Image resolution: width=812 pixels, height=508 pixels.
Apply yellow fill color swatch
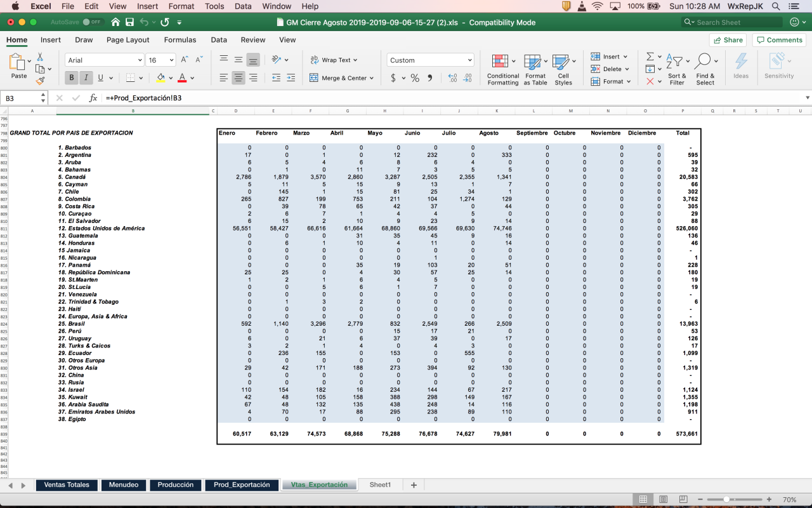[x=160, y=78]
